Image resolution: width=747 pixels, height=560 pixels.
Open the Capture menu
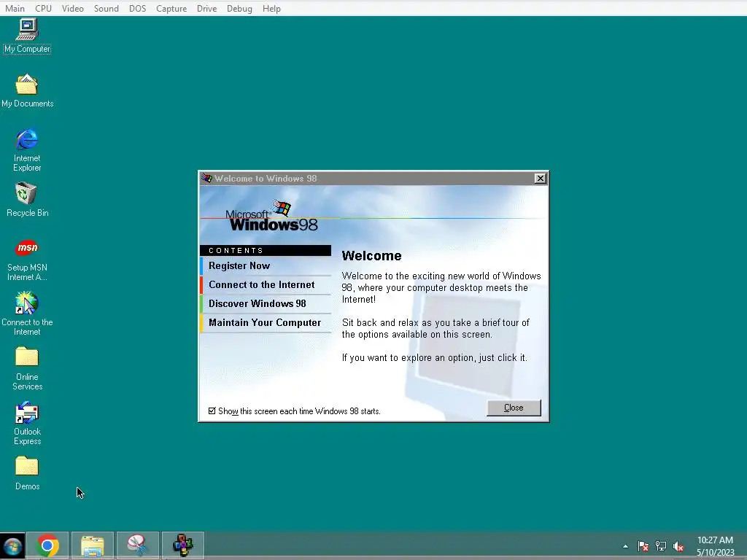pyautogui.click(x=171, y=9)
